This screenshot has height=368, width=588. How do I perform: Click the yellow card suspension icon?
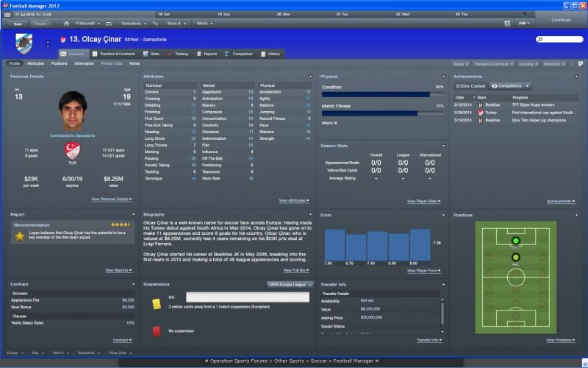point(156,302)
